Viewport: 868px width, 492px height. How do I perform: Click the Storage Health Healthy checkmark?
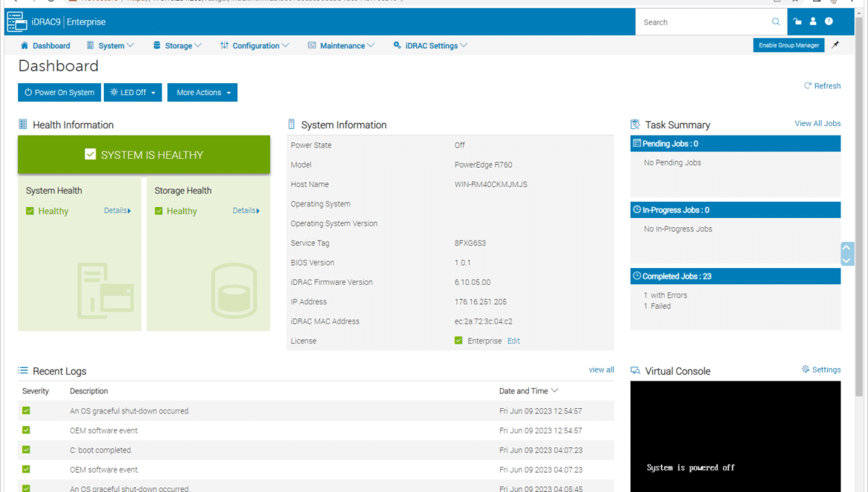click(x=159, y=211)
